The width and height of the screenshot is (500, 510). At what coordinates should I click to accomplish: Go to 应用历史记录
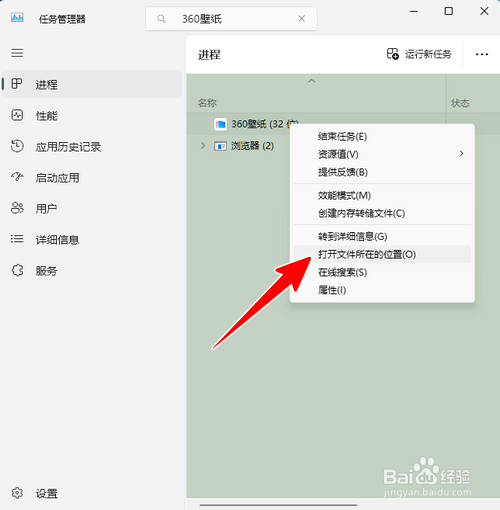point(92,146)
